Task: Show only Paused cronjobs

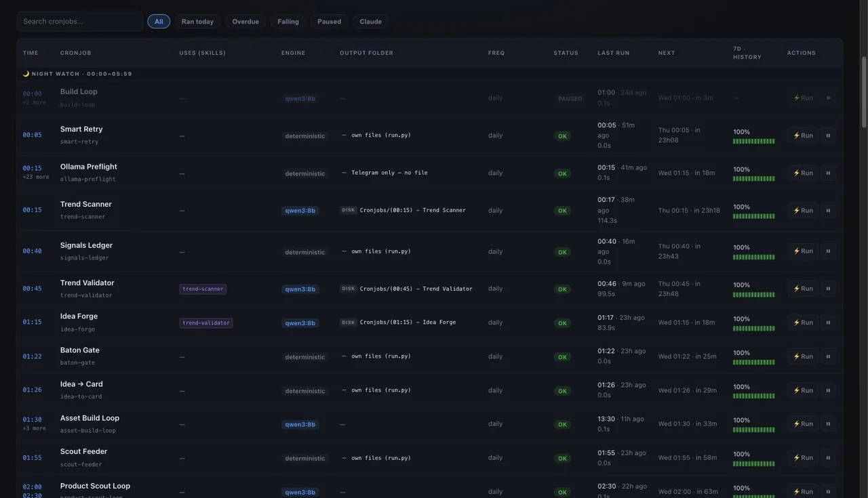Action: point(330,22)
